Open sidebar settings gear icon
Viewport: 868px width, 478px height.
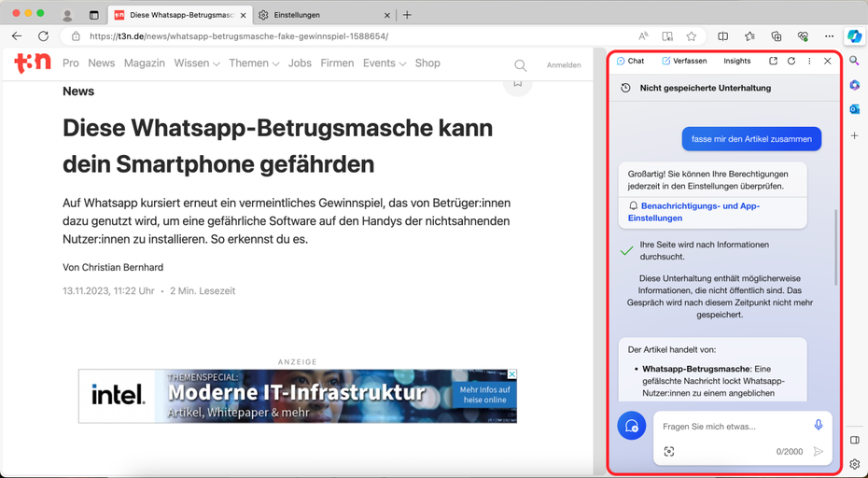click(x=855, y=464)
